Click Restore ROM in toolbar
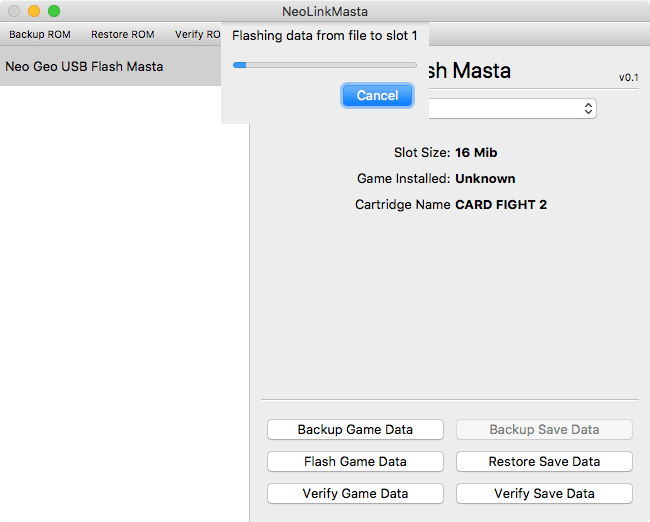Screen dimensions: 650x522 (123, 34)
